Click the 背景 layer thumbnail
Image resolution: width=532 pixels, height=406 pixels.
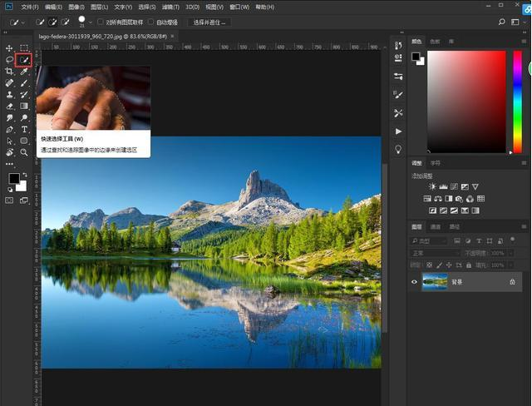pyautogui.click(x=434, y=282)
